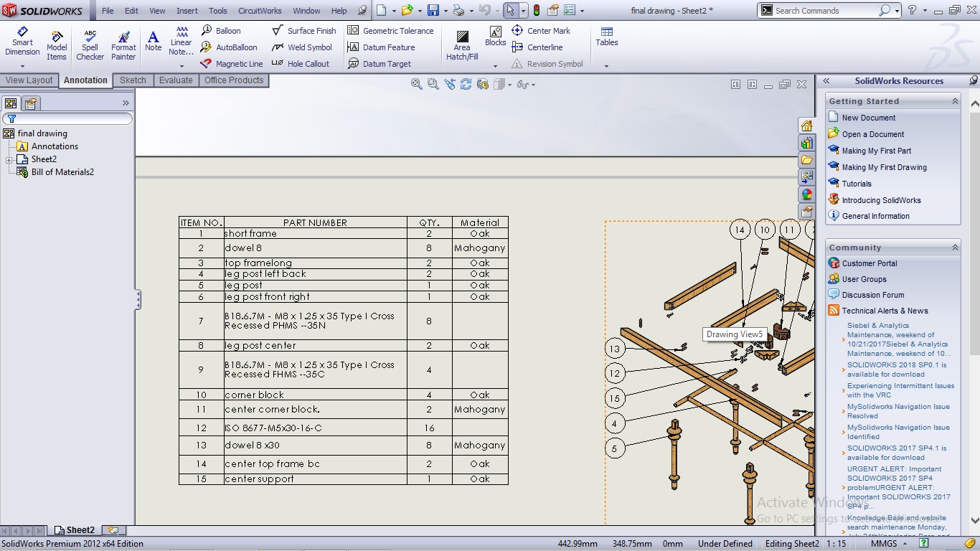The width and height of the screenshot is (980, 551).
Task: Open the Design Library task pane
Action: 807,143
